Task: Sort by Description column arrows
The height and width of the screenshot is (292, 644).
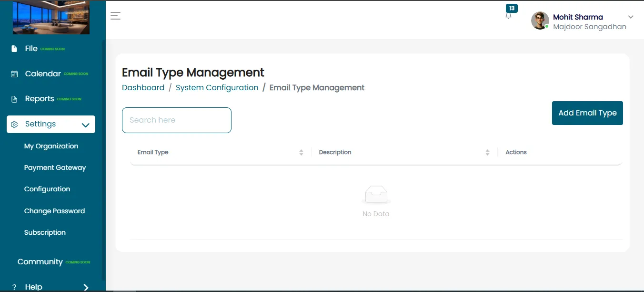Action: pos(487,152)
